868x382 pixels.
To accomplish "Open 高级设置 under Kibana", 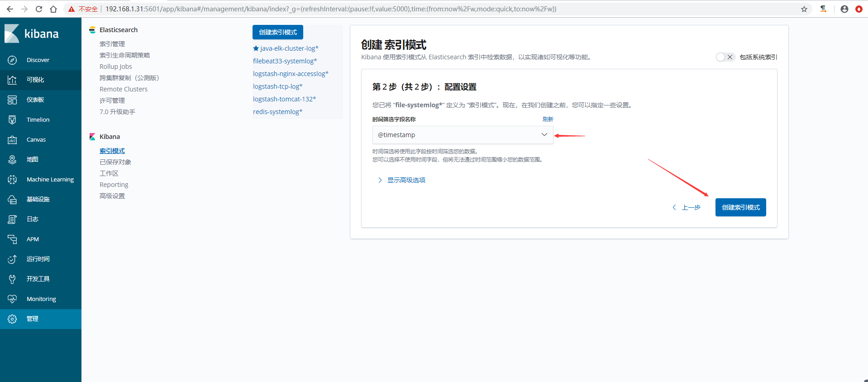I will pos(112,196).
